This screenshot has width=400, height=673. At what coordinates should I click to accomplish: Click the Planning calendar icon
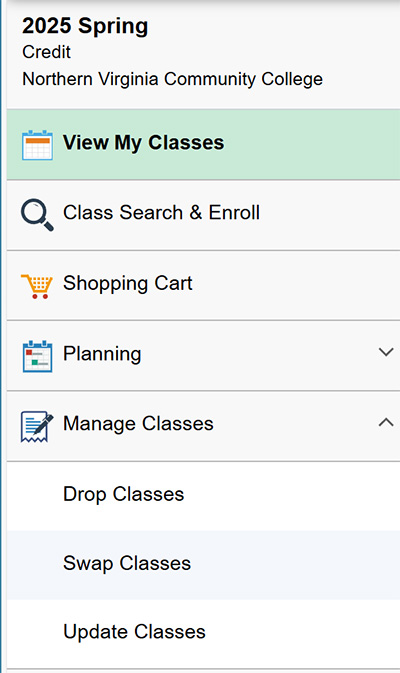coord(37,356)
